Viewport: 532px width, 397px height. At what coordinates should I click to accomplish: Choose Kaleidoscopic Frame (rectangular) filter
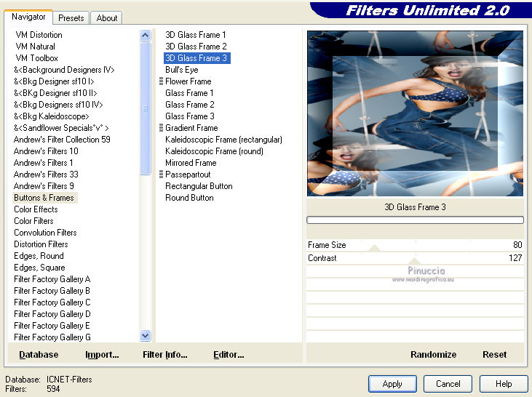223,140
